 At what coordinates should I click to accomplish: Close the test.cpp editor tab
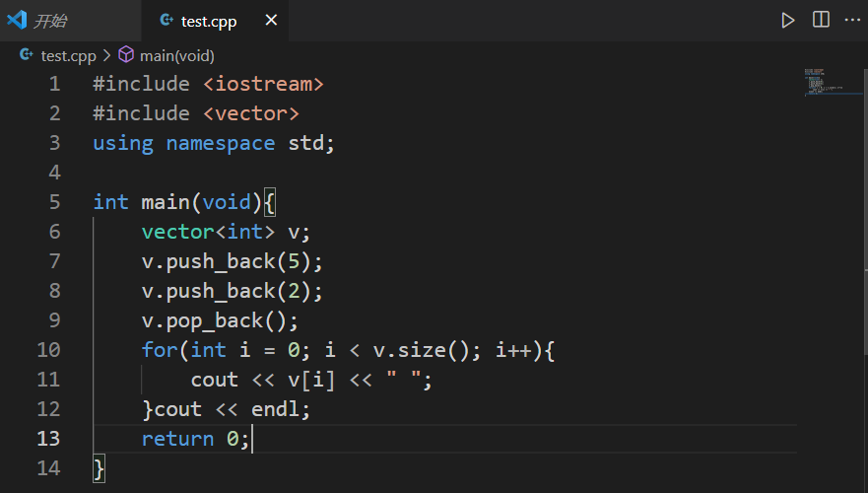pyautogui.click(x=272, y=21)
